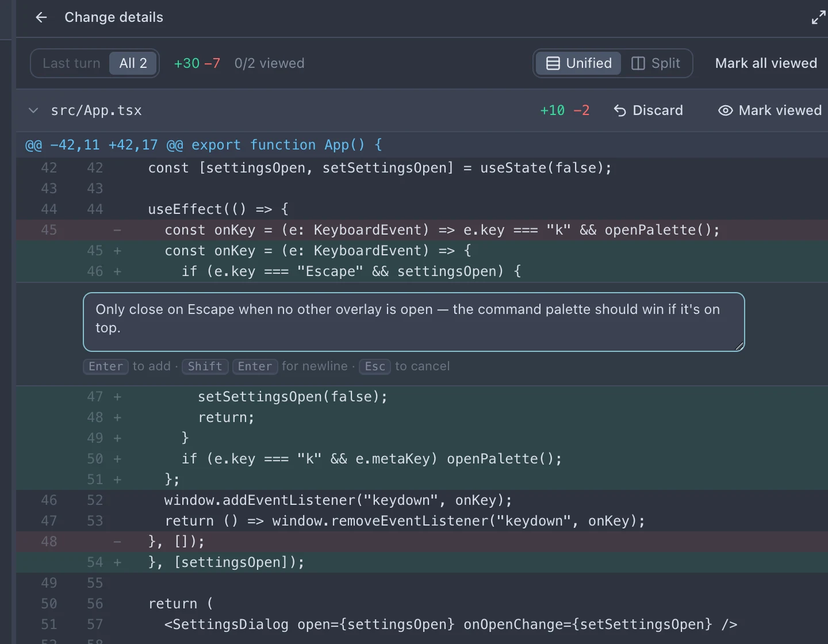This screenshot has width=828, height=644.
Task: Click Mark all viewed
Action: coord(766,63)
